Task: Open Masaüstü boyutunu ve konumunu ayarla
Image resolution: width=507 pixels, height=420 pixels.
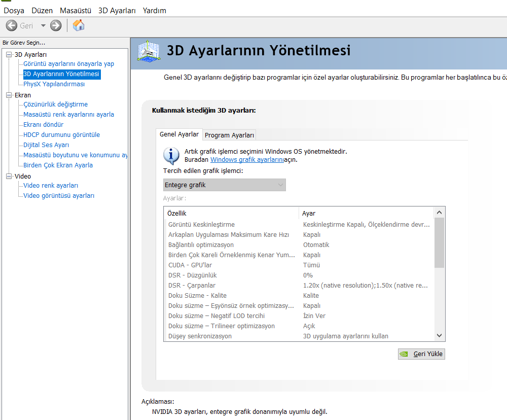Action: 76,155
